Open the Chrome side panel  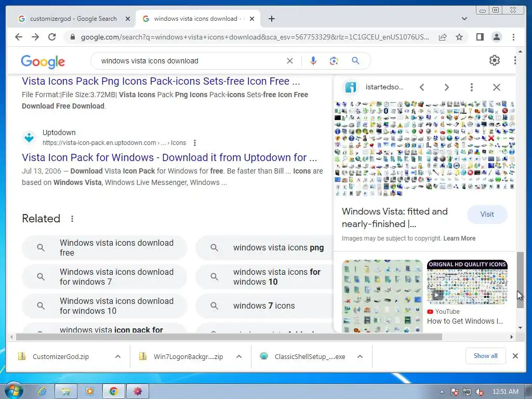click(x=480, y=37)
